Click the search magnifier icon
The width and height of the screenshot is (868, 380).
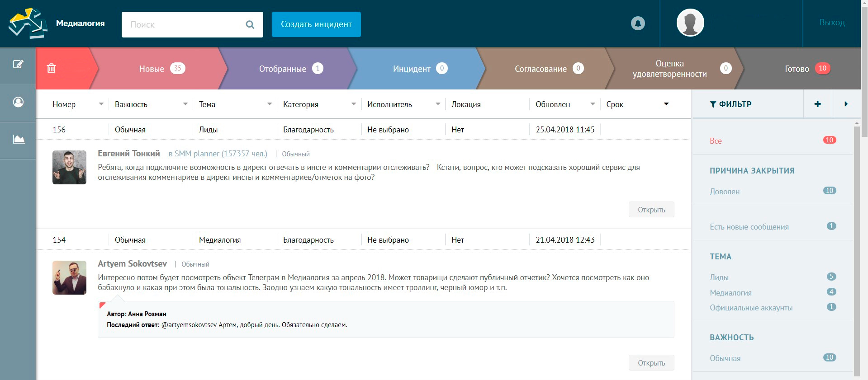tap(250, 24)
